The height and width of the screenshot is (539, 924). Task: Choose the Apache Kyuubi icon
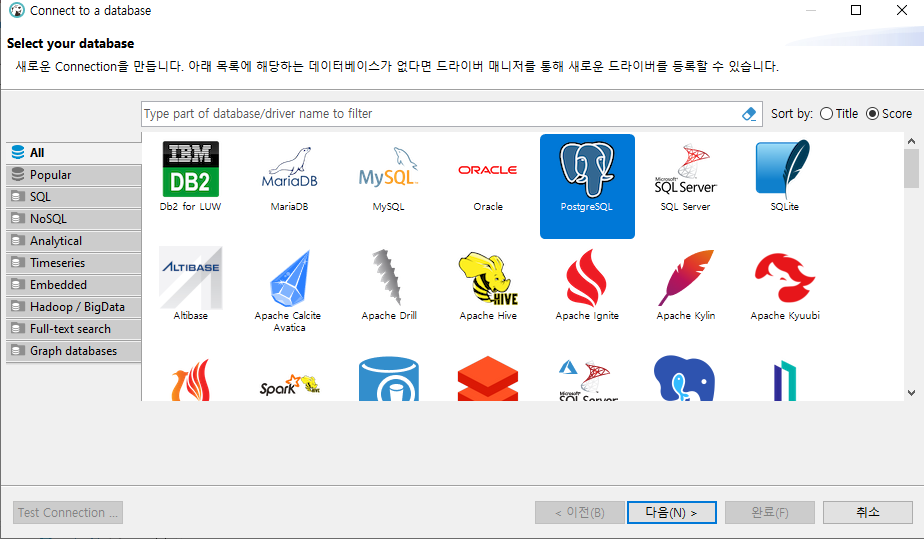pyautogui.click(x=784, y=277)
